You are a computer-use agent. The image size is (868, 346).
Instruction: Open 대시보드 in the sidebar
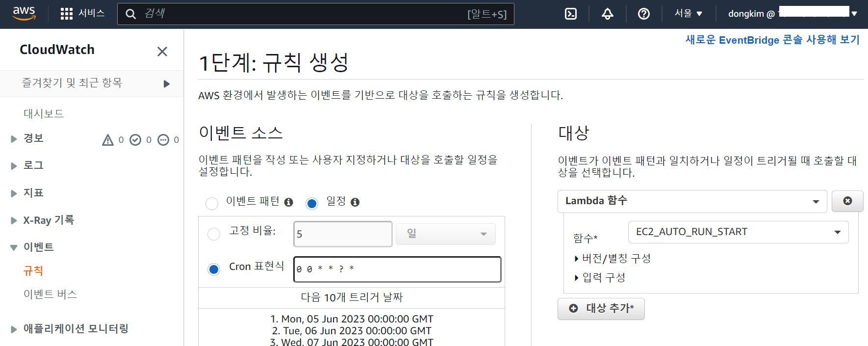click(44, 114)
